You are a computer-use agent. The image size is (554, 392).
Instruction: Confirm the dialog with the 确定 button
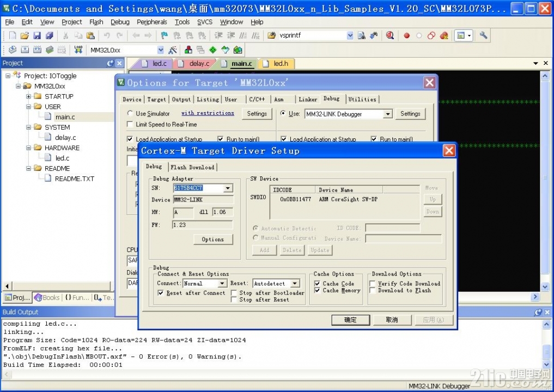[350, 320]
